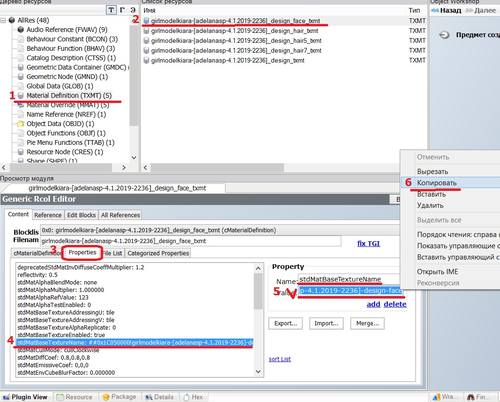Choose Вырезать from context menu
500x402 pixels.
point(432,171)
